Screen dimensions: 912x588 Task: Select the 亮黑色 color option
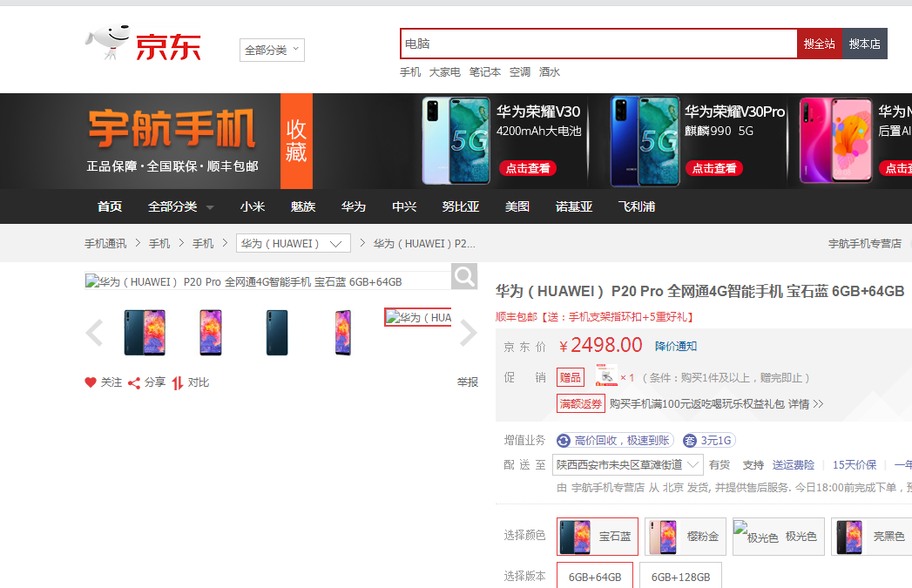click(871, 537)
